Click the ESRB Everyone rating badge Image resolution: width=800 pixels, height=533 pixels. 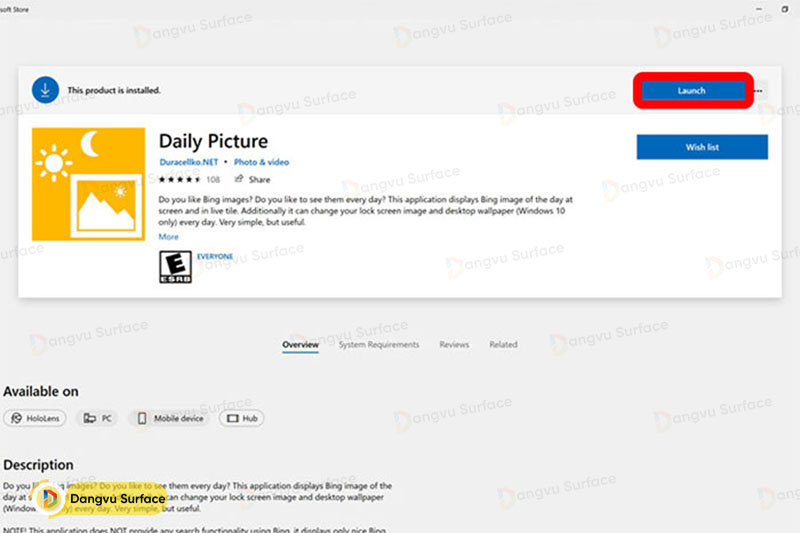click(176, 267)
